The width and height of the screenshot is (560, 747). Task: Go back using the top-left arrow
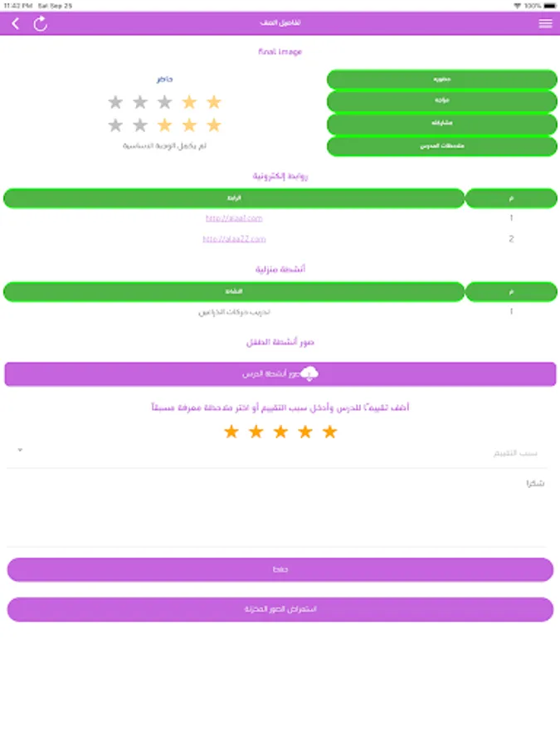16,23
